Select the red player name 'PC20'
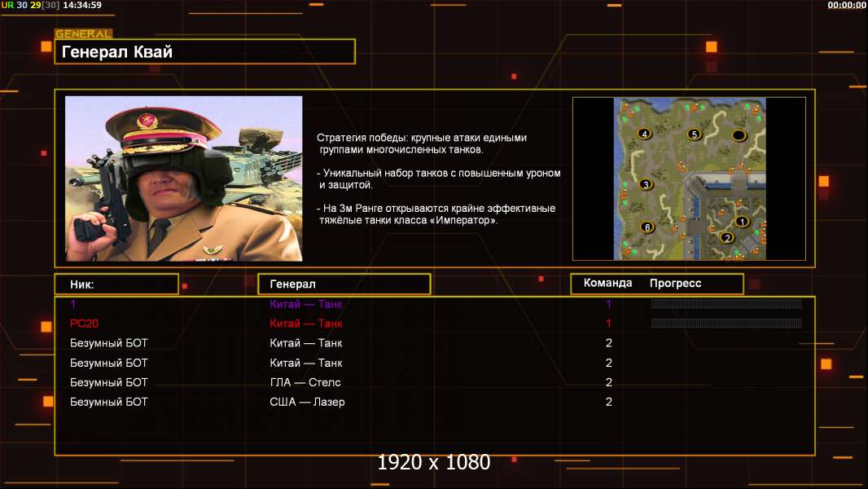868x489 pixels. 84,324
